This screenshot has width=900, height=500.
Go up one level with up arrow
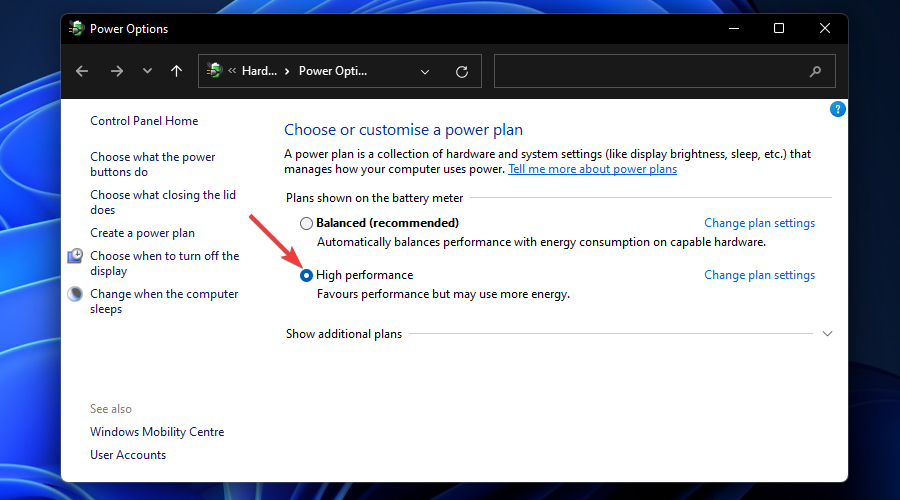(176, 71)
